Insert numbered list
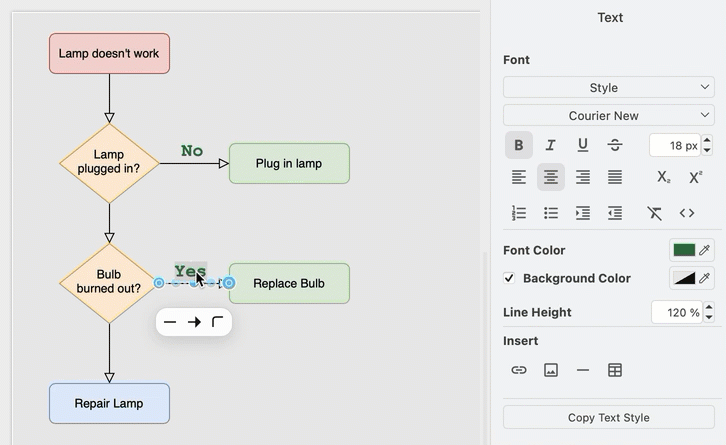The height and width of the screenshot is (445, 726). [x=519, y=213]
